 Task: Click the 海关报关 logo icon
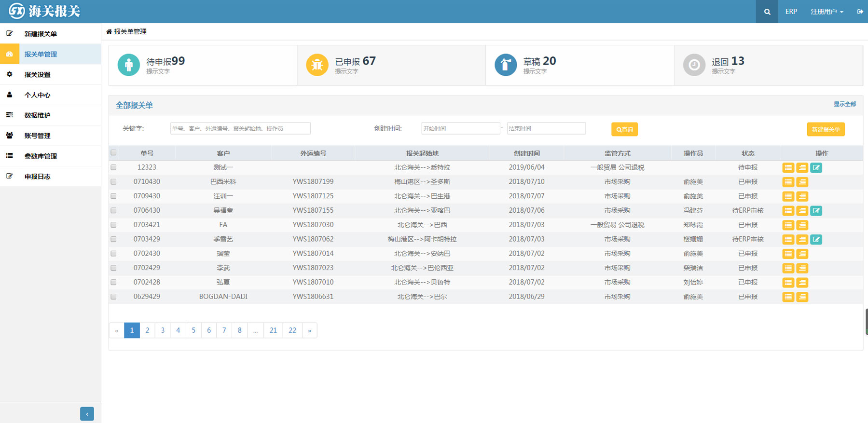click(16, 11)
